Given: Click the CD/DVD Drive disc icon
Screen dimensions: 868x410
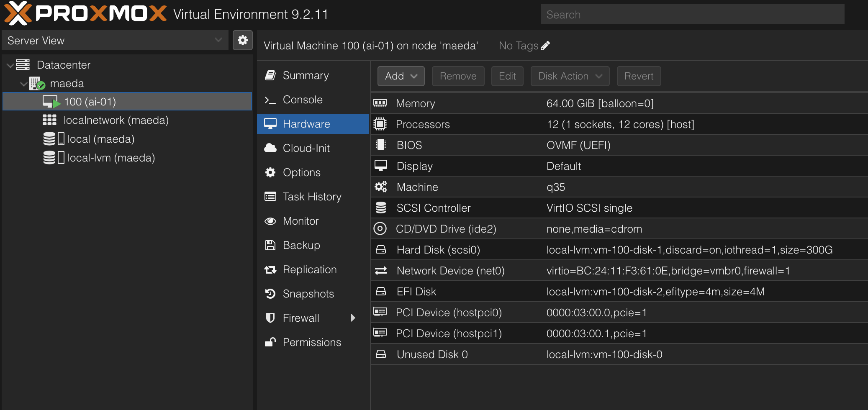Looking at the screenshot, I should click(380, 228).
